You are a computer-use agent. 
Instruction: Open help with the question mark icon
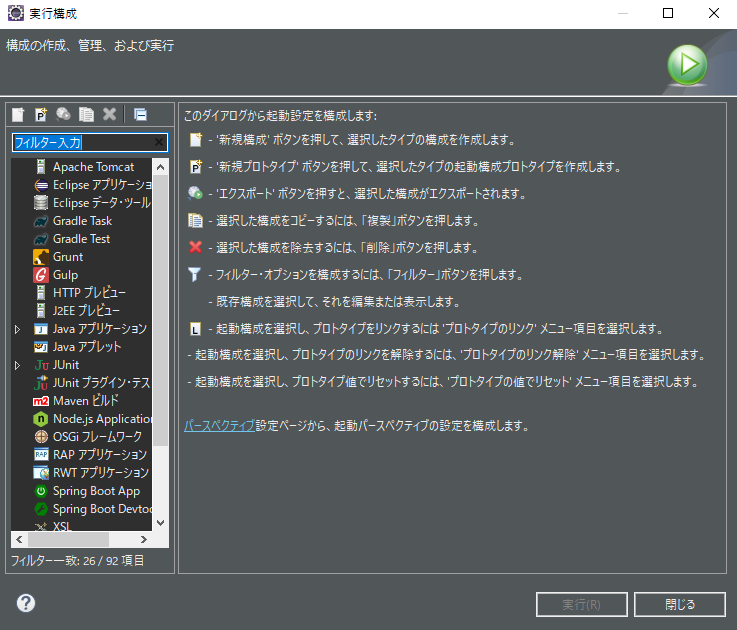[x=26, y=603]
